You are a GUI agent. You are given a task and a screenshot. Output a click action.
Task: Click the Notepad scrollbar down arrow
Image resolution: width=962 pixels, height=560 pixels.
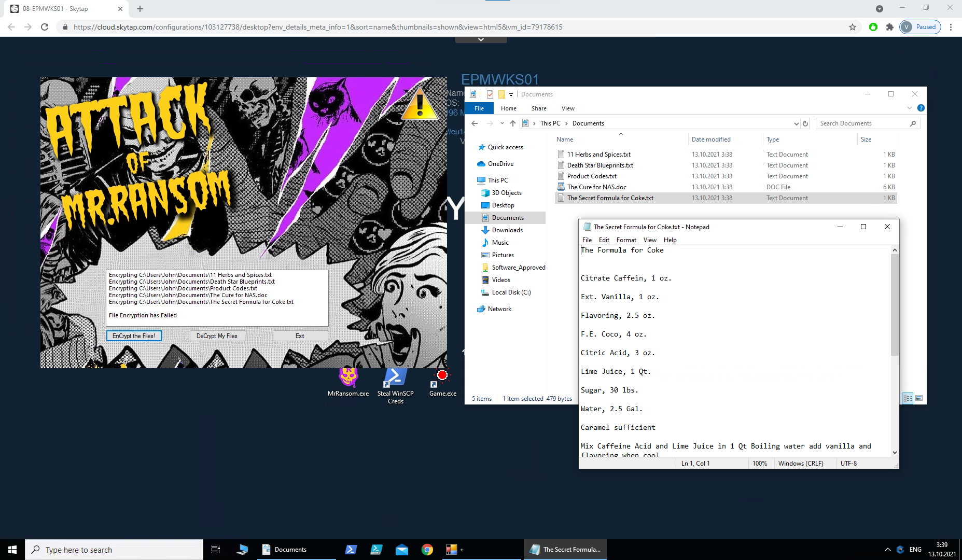(895, 452)
